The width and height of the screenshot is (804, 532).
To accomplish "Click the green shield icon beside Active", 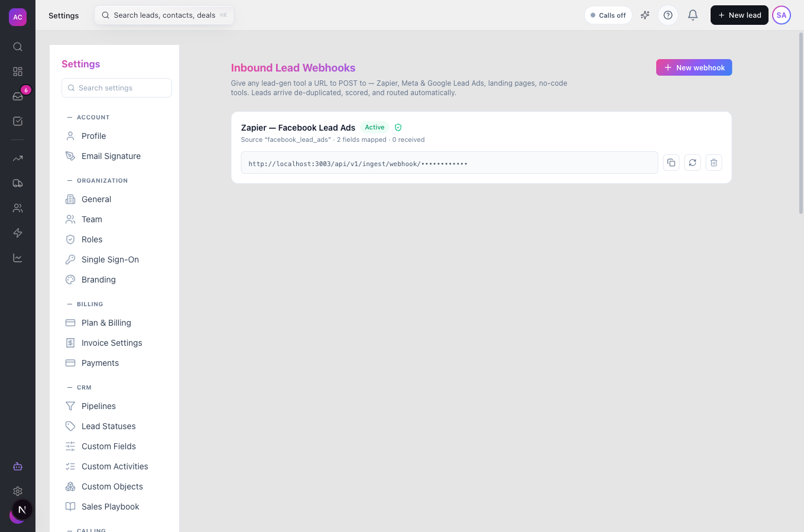I will click(x=398, y=127).
